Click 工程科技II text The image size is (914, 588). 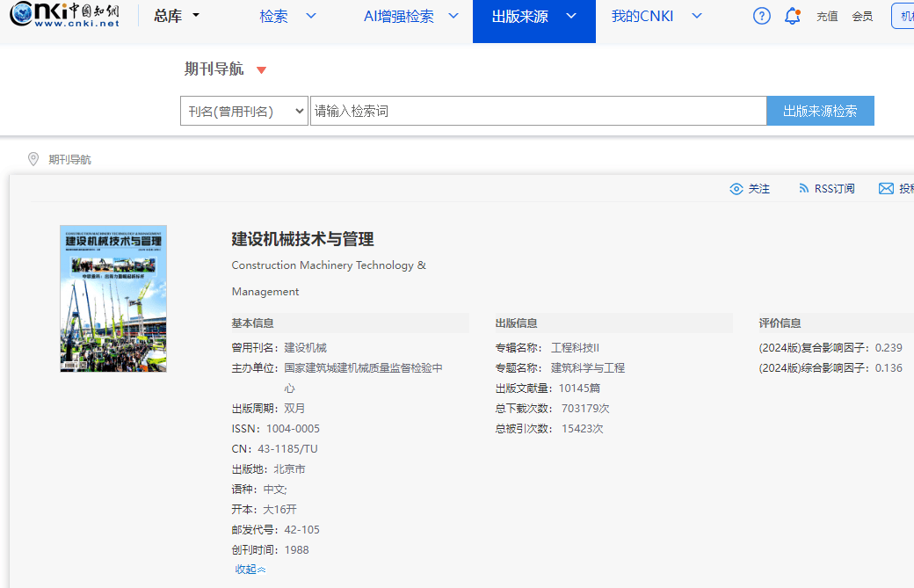pyautogui.click(x=575, y=348)
